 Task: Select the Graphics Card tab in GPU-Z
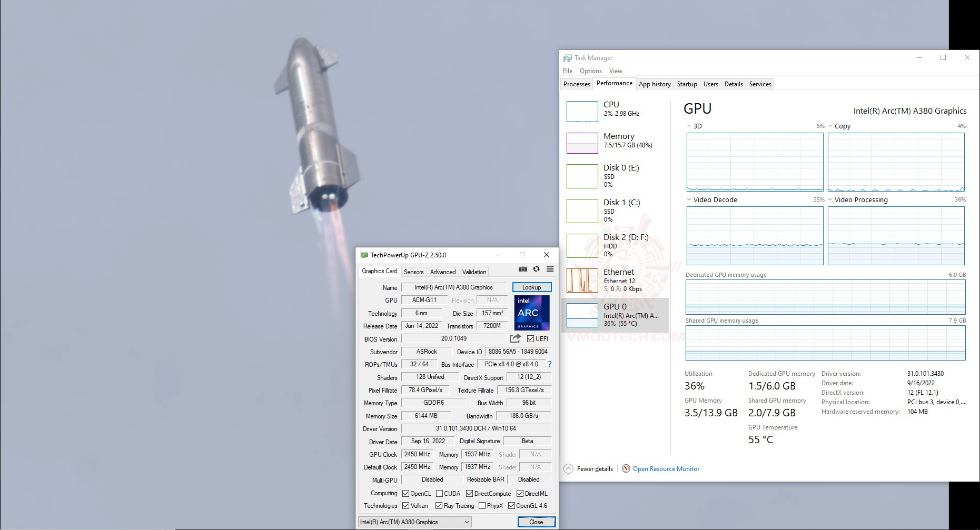tap(380, 271)
